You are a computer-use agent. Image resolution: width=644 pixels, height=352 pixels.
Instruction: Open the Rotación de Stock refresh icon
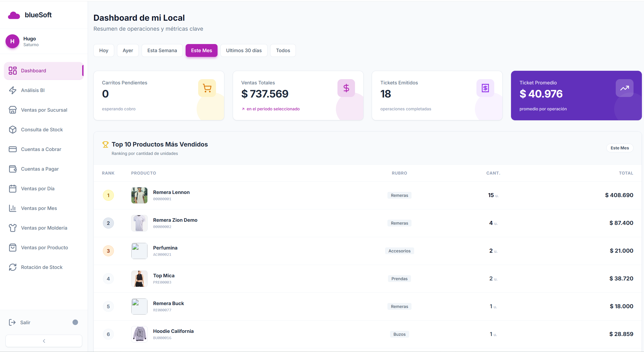[x=13, y=267]
